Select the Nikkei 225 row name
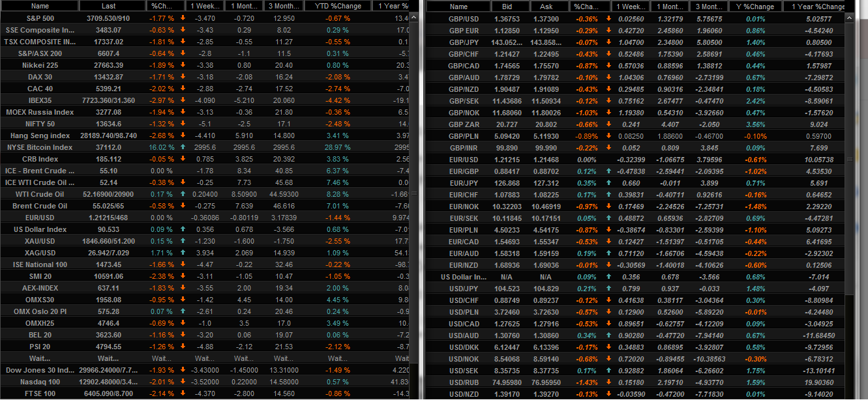The height and width of the screenshot is (400, 868). 40,65
